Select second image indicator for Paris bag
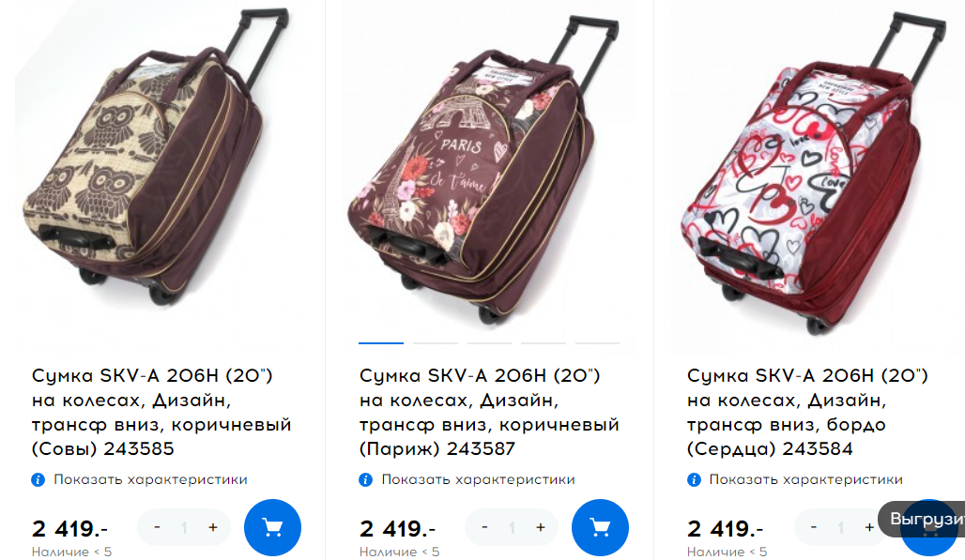 (436, 343)
